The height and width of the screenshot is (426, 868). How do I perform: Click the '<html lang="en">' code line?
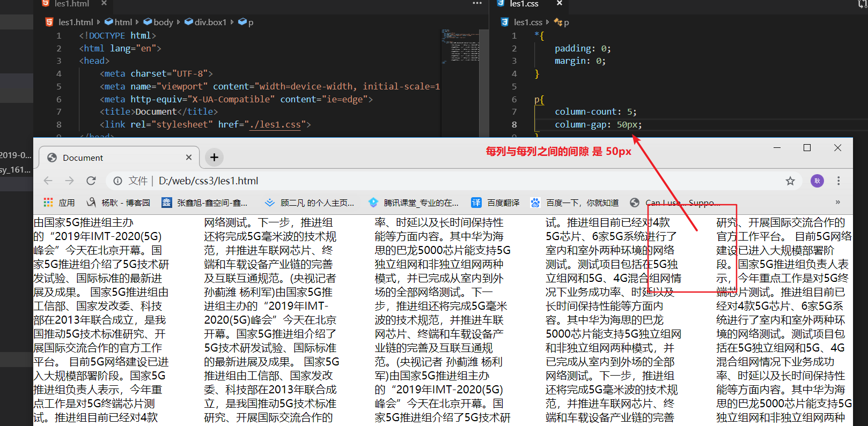coord(120,48)
